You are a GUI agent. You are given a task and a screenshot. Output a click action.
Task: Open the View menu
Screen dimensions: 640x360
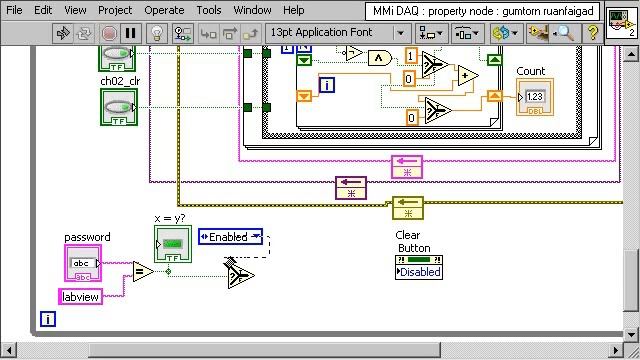(x=75, y=10)
